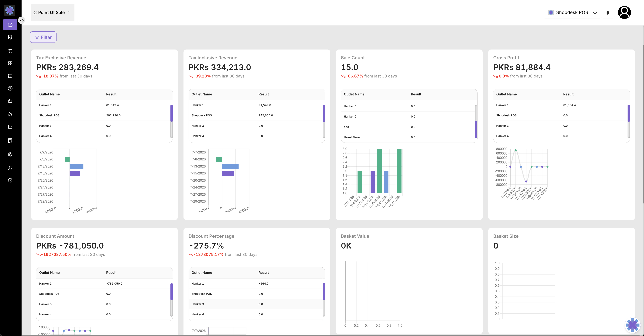Click the "-781,050.0" cell in Discount Amount table
The image size is (644, 336).
[x=114, y=284]
